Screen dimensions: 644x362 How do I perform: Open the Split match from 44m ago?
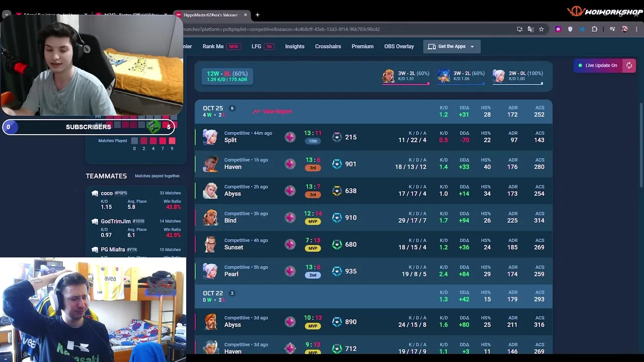click(373, 137)
